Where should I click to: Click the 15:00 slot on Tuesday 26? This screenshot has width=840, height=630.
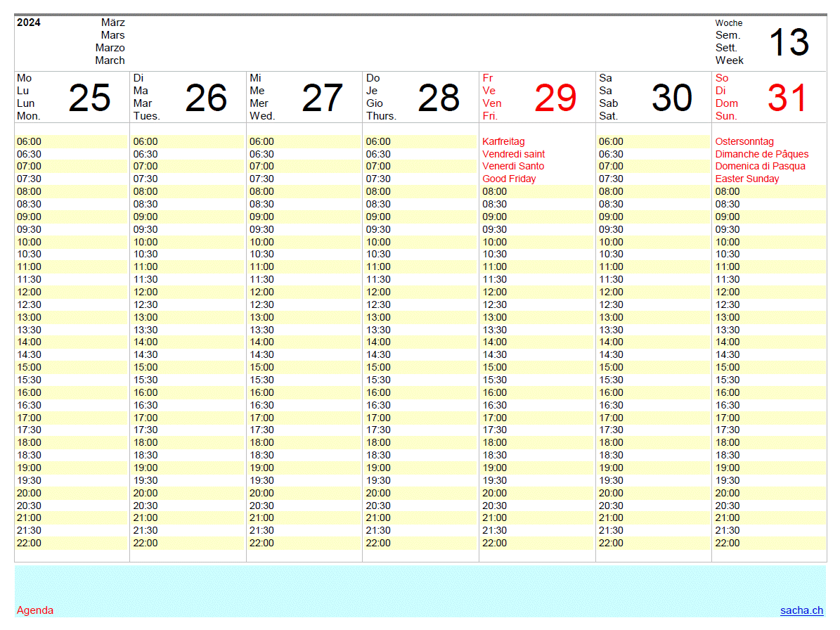188,368
